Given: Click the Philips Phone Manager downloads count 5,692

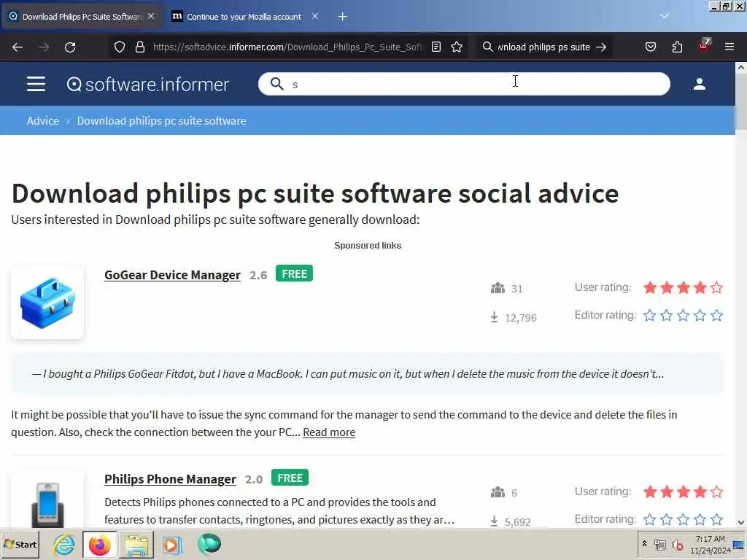Looking at the screenshot, I should [x=517, y=522].
